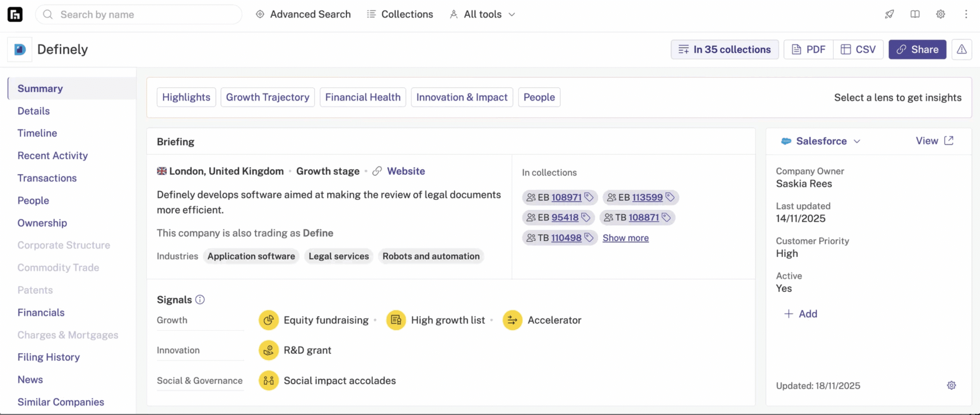This screenshot has height=415, width=980.
Task: Click the Robots and automation industry tag
Action: (x=431, y=256)
